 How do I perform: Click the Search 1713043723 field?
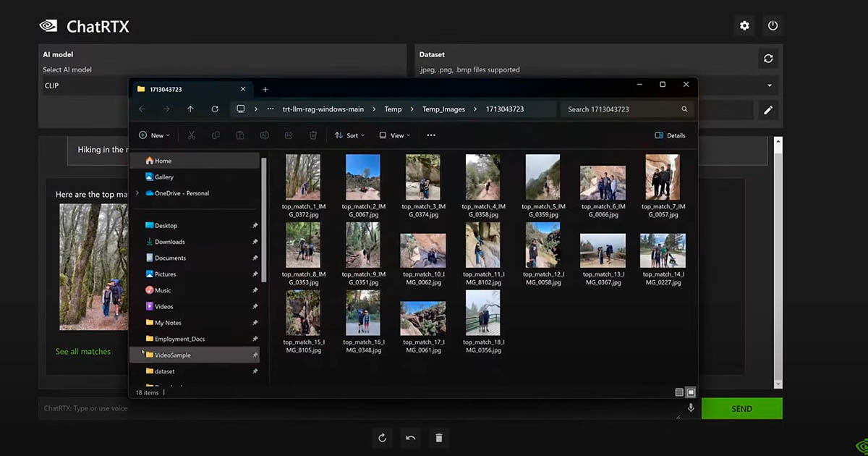628,109
